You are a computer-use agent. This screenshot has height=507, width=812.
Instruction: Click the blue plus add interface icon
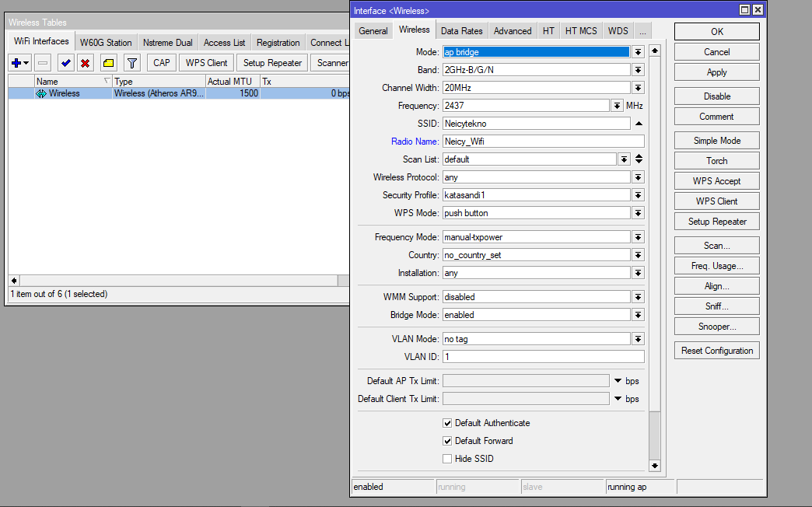(x=16, y=63)
